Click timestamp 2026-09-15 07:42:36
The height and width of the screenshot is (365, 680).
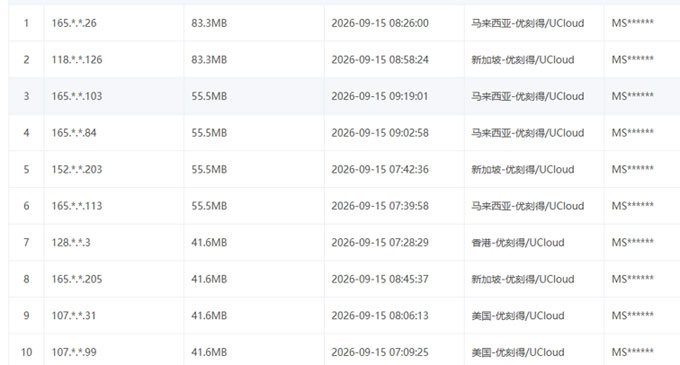(380, 169)
